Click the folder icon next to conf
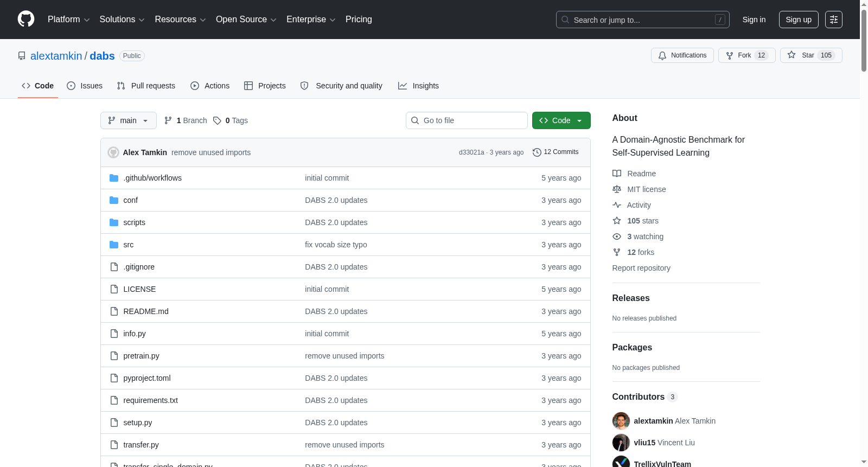This screenshot has width=868, height=467. tap(114, 200)
